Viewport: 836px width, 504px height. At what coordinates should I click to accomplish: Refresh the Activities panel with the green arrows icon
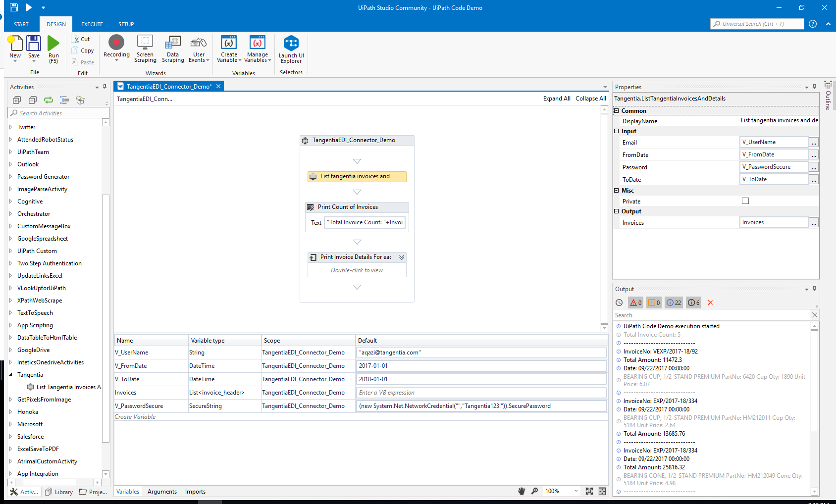click(49, 100)
